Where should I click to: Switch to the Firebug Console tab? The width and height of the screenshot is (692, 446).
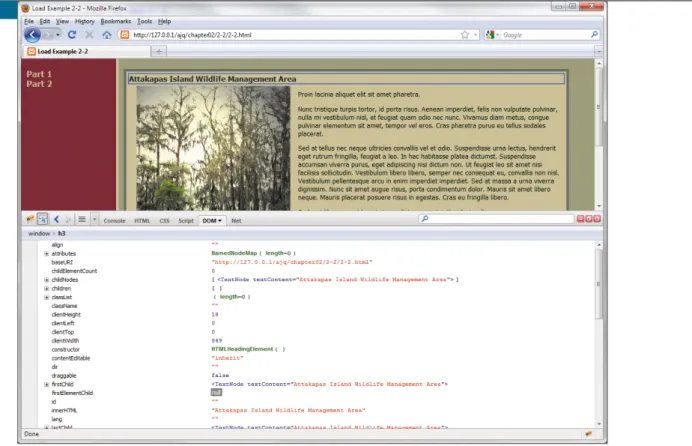tap(114, 221)
